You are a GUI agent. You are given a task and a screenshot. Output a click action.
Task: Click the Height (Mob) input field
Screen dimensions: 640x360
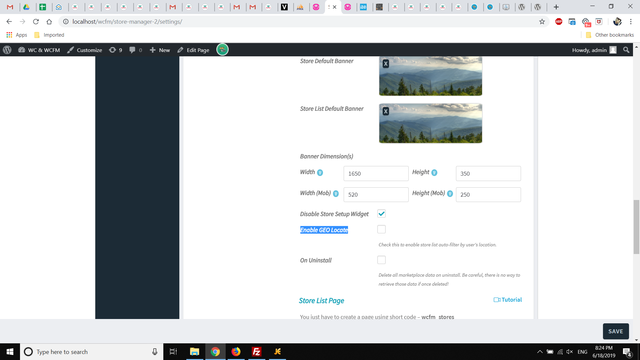tap(488, 194)
